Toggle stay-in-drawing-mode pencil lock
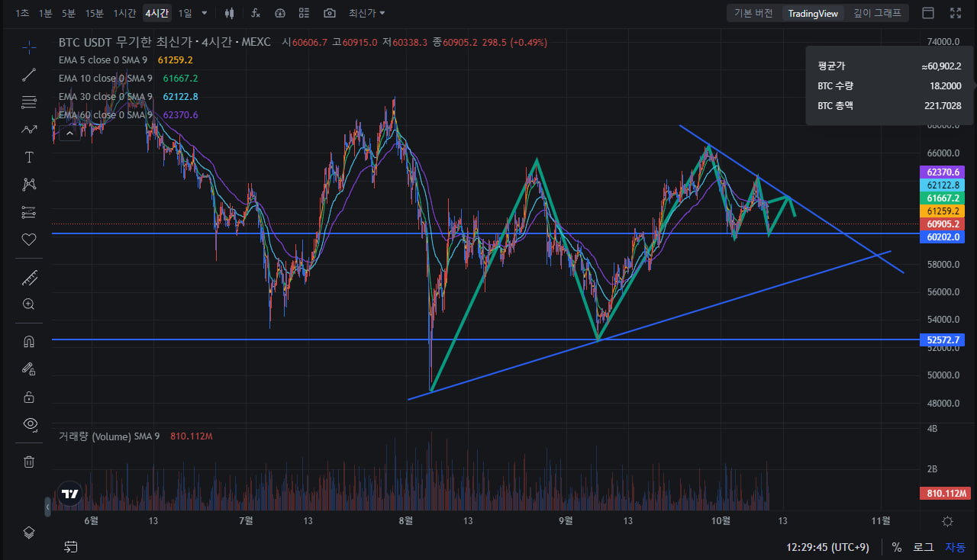977x560 pixels. (29, 369)
